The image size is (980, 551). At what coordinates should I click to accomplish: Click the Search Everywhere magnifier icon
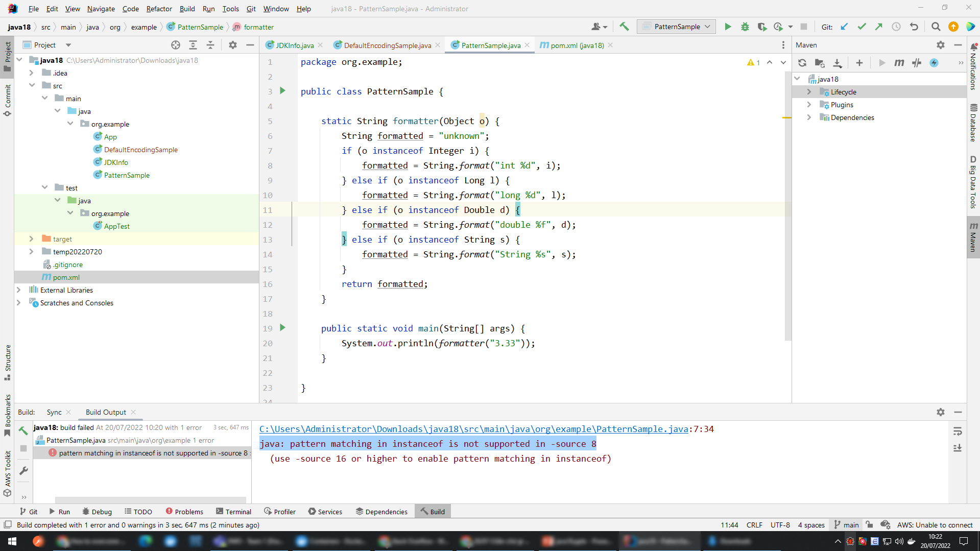click(x=936, y=27)
